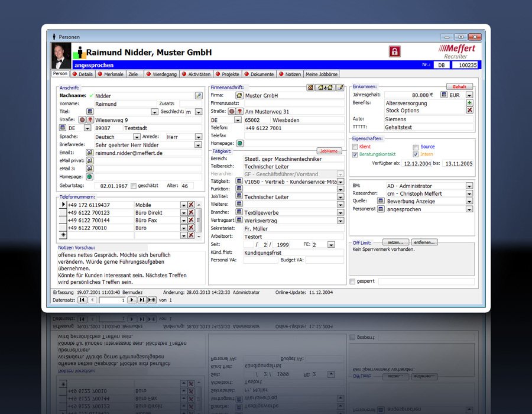This screenshot has height=414, width=532.
Task: Open the JobTitel lookup table icon
Action: pyautogui.click(x=239, y=196)
